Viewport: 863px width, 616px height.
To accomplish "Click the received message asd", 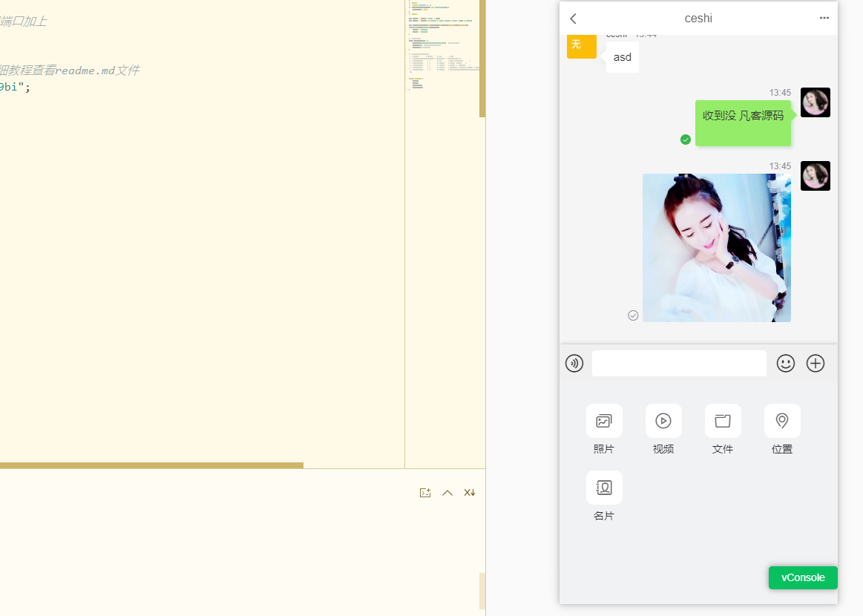I will 623,57.
